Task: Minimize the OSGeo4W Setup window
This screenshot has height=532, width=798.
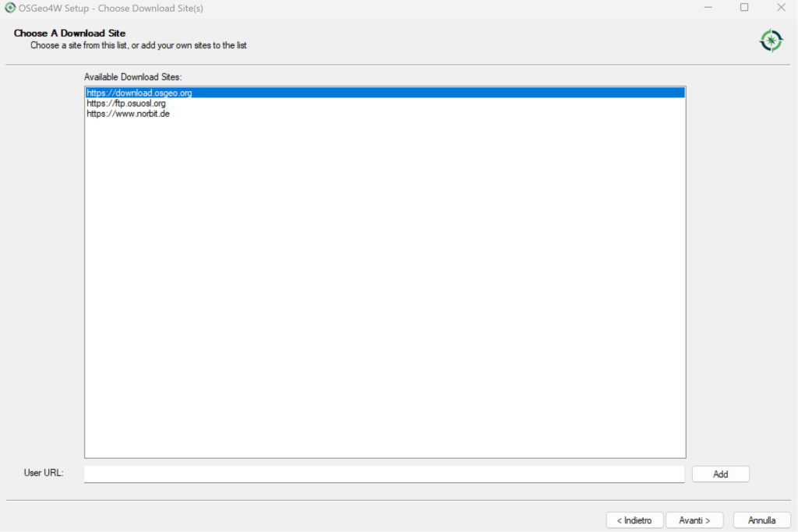Action: point(708,8)
